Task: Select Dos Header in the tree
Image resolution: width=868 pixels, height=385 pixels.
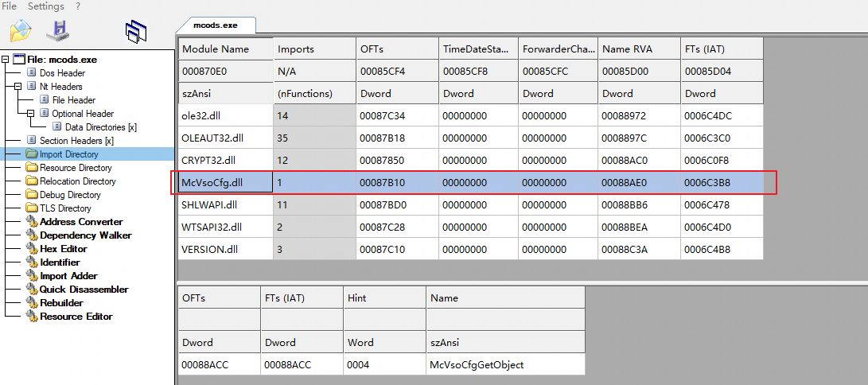Action: (x=63, y=73)
